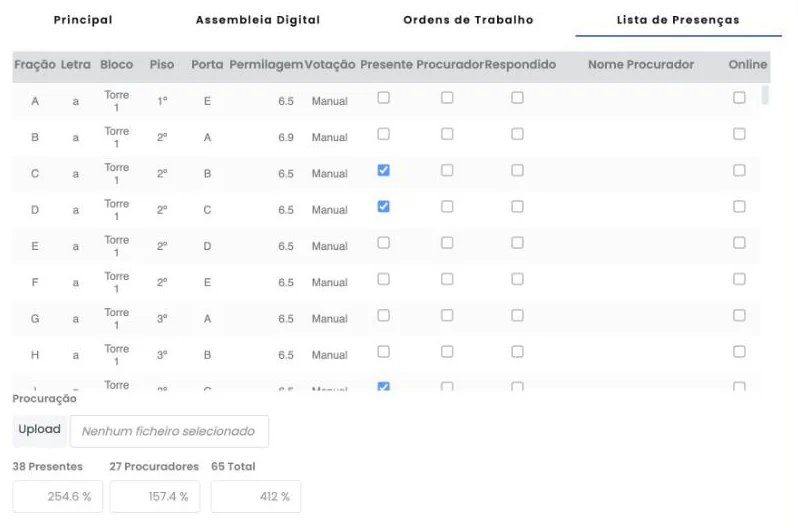Click the '38 Presentes' label
798x528 pixels.
(x=47, y=466)
